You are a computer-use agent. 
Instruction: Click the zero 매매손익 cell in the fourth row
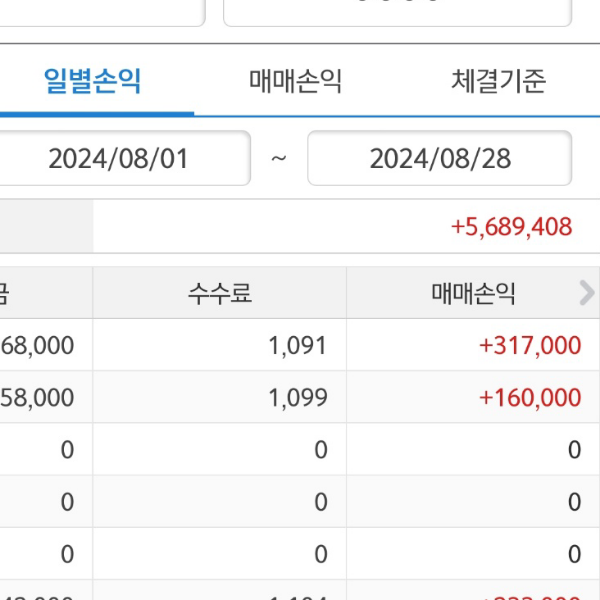(573, 502)
